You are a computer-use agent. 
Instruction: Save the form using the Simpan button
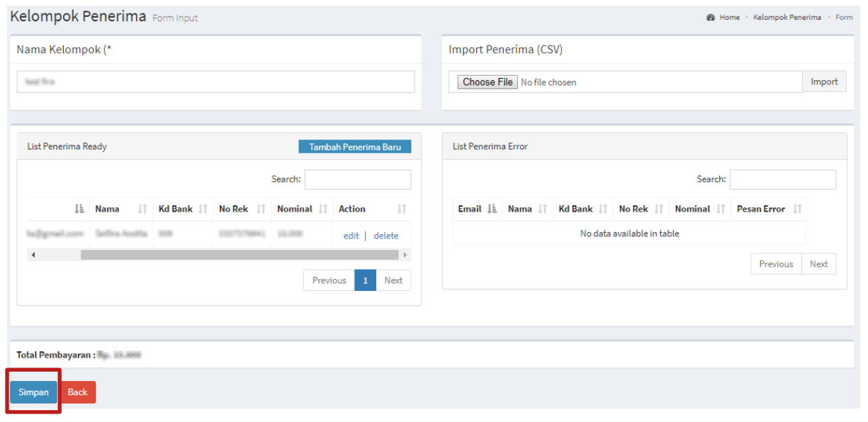(x=33, y=392)
